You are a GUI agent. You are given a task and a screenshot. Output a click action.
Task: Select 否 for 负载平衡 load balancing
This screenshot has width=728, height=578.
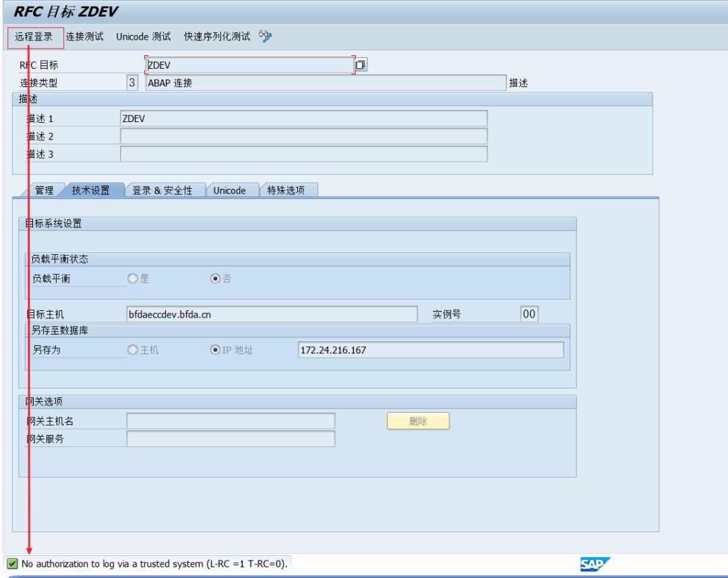215,279
